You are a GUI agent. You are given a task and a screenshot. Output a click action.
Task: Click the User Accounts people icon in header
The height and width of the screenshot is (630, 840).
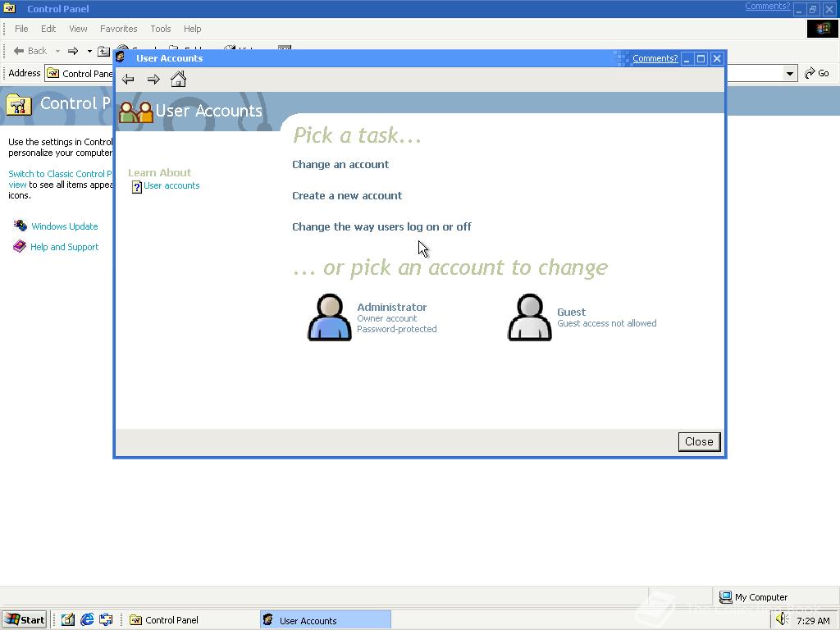tap(136, 112)
